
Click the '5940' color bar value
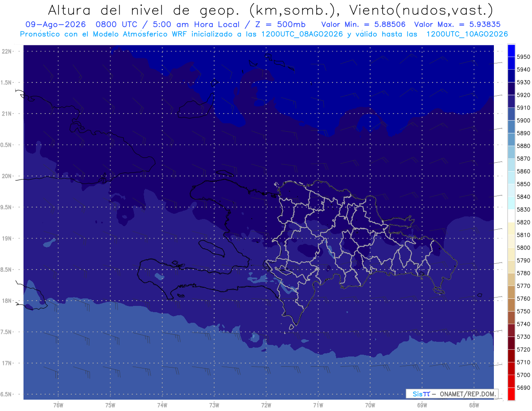click(524, 70)
